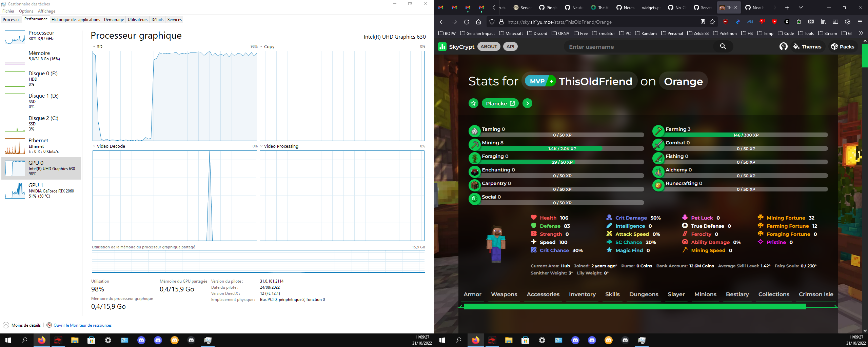The height and width of the screenshot is (347, 868).
Task: Click the Firefox home icon
Action: point(478,22)
